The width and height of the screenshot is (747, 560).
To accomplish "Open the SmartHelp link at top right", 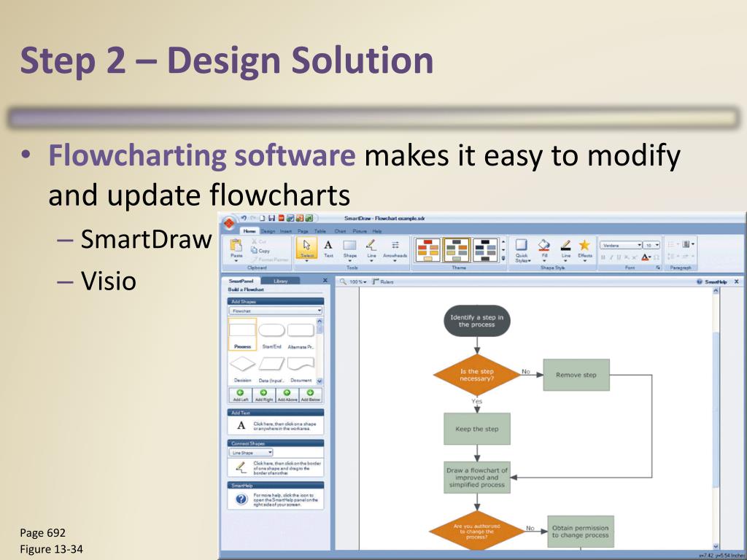I will 712,282.
